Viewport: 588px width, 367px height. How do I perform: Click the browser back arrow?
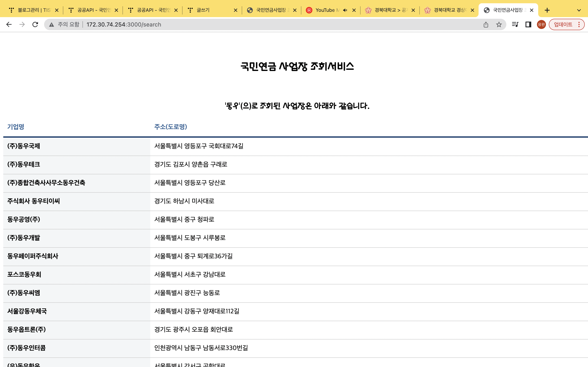[9, 24]
